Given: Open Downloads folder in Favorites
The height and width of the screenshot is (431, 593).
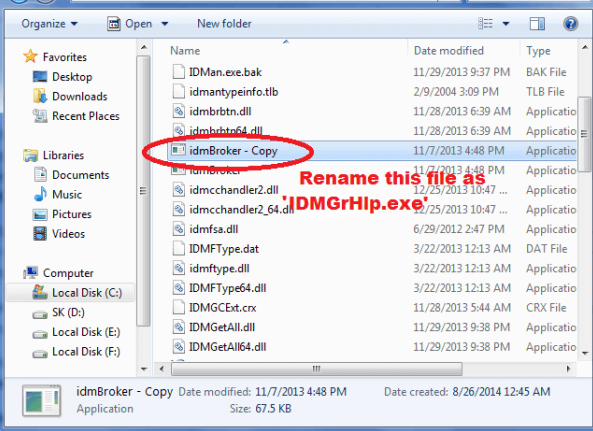Looking at the screenshot, I should 79,96.
